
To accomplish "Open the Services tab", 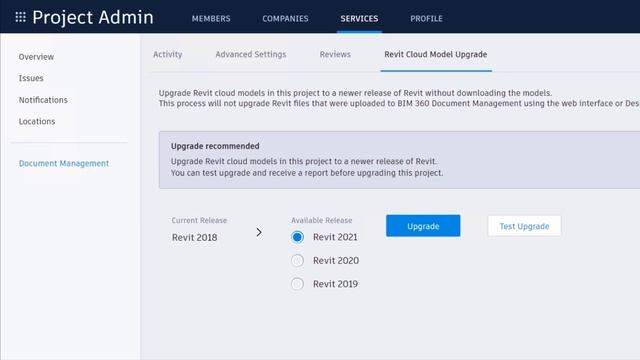I will (x=359, y=18).
